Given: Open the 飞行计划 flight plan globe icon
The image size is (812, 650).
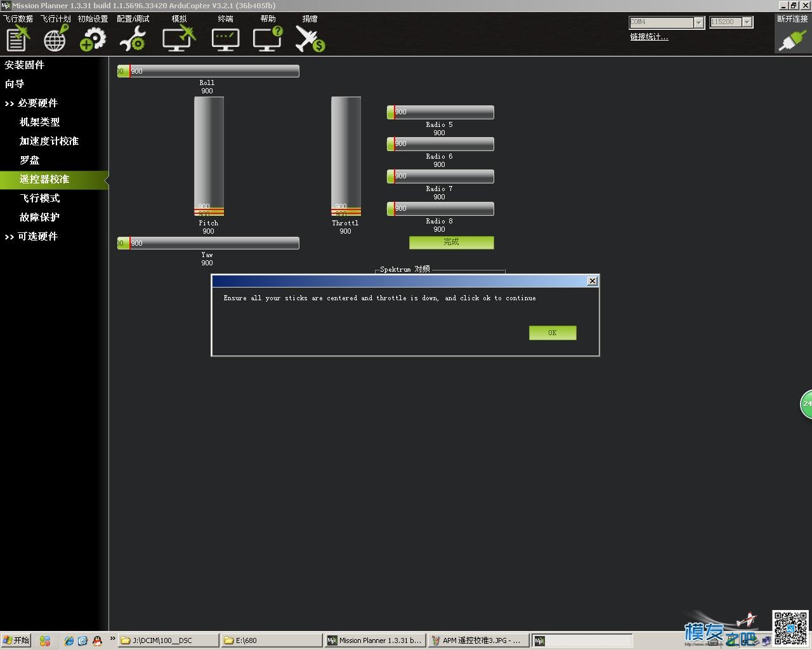Looking at the screenshot, I should click(56, 38).
